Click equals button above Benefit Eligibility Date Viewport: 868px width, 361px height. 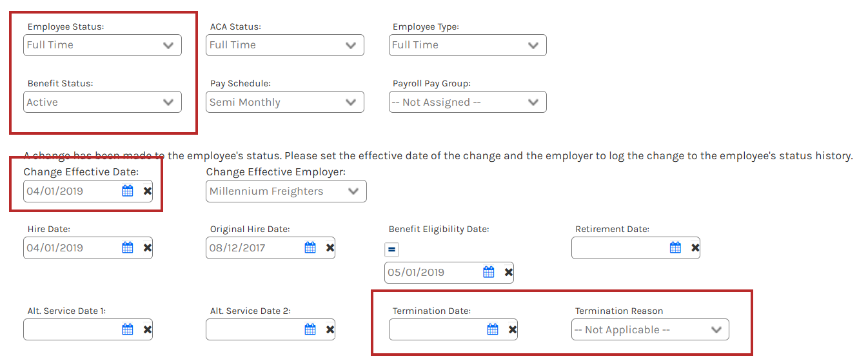[x=391, y=249]
